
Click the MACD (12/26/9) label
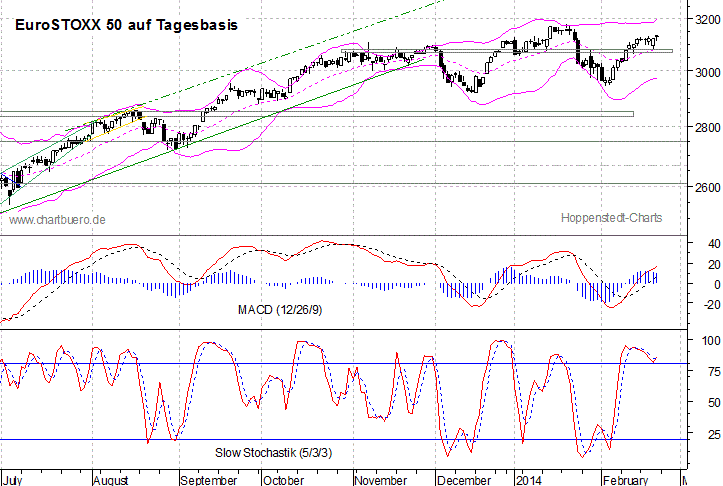pos(280,309)
